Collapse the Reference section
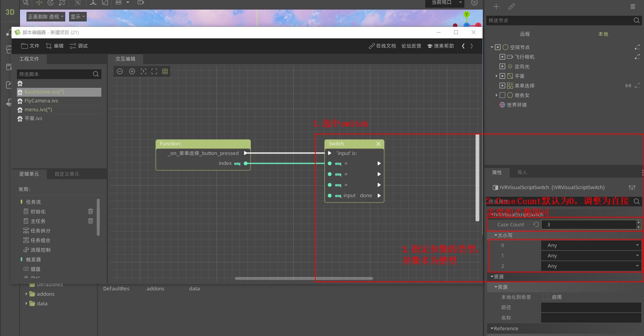This screenshot has width=644, height=336. [492, 328]
